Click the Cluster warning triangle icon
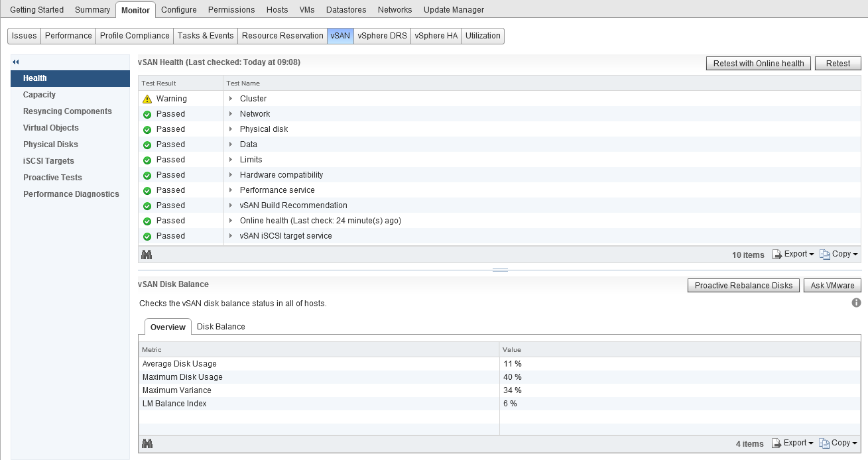The width and height of the screenshot is (868, 460). 147,99
